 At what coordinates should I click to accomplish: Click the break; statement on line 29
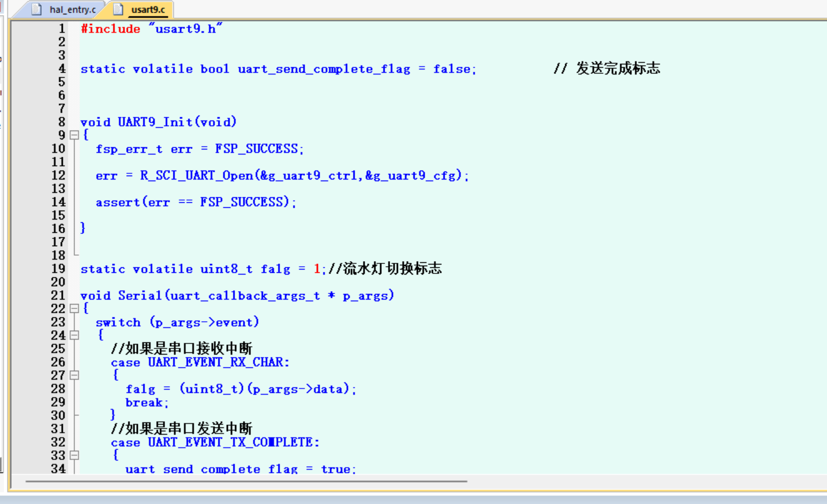point(147,402)
